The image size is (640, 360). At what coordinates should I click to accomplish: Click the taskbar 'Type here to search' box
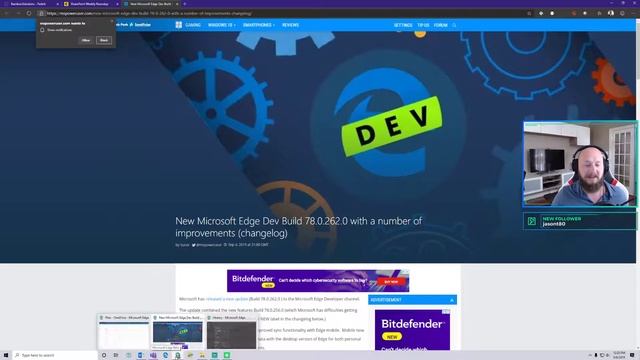click(56, 356)
